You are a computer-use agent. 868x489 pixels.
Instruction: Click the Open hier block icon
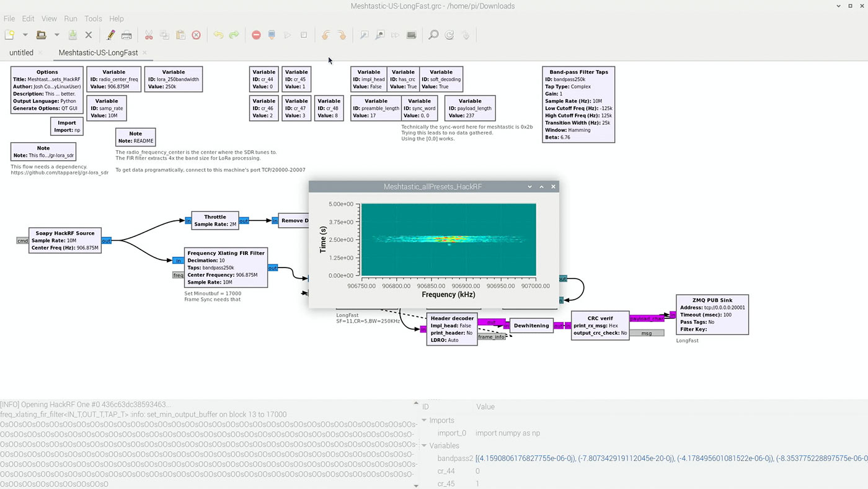point(466,35)
